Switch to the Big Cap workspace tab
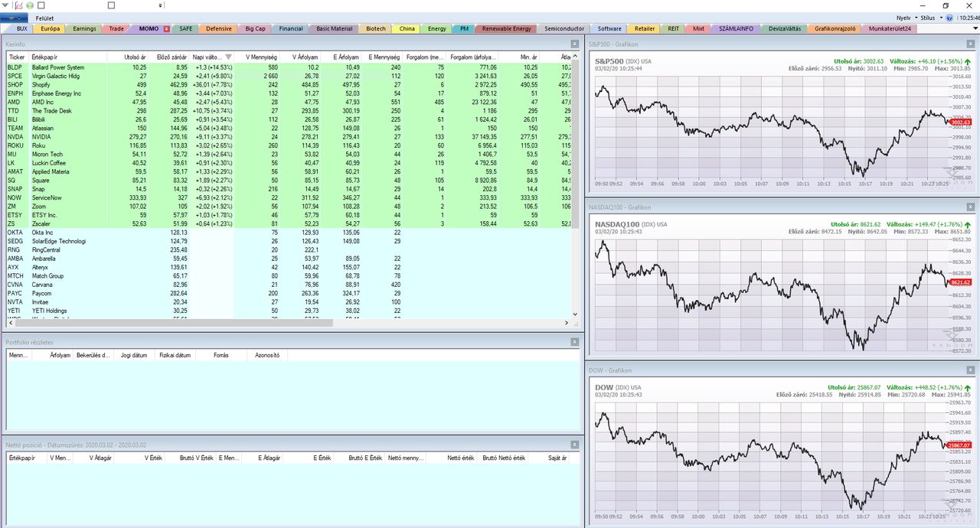The height and width of the screenshot is (528, 980). coord(255,29)
